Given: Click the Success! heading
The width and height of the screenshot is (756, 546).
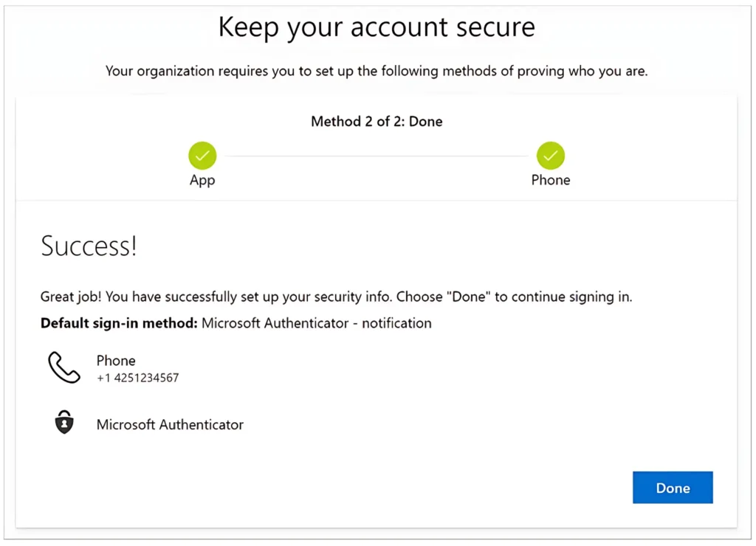Looking at the screenshot, I should [x=88, y=246].
